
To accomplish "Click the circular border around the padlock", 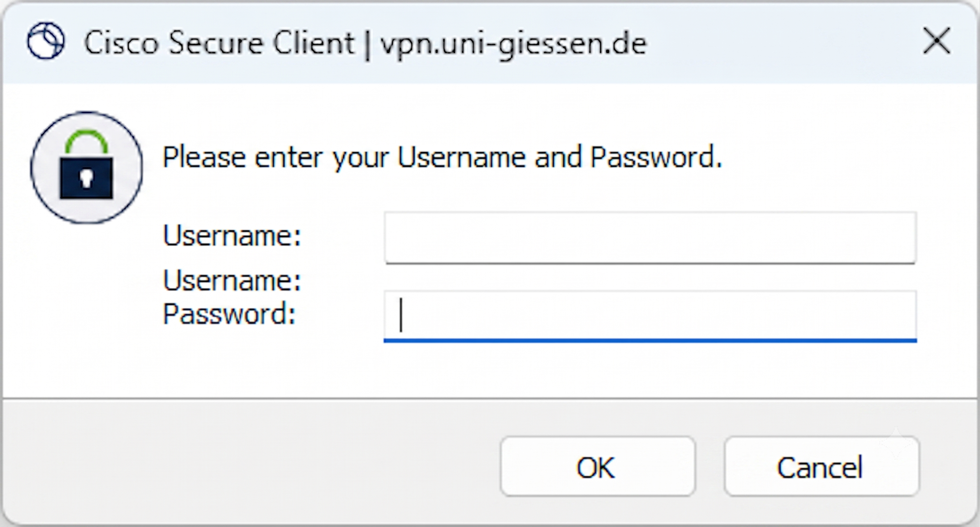I will [87, 113].
